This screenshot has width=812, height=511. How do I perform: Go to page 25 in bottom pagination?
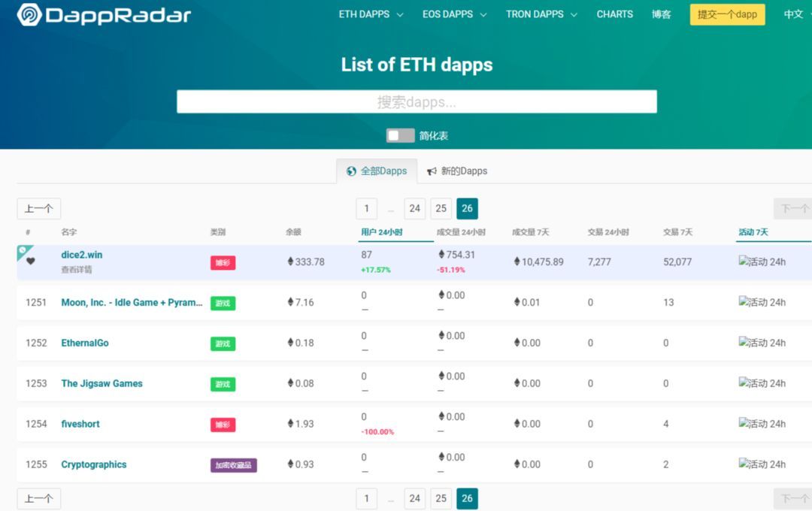tap(441, 498)
